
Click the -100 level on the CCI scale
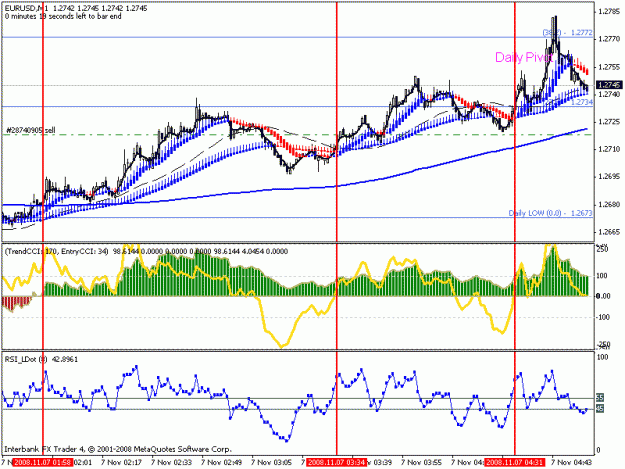point(602,317)
